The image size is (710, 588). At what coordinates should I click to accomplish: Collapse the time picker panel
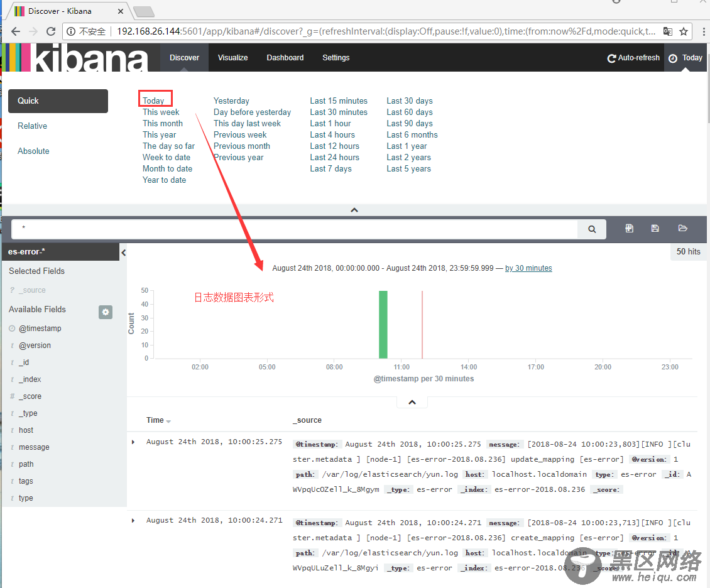(x=354, y=210)
